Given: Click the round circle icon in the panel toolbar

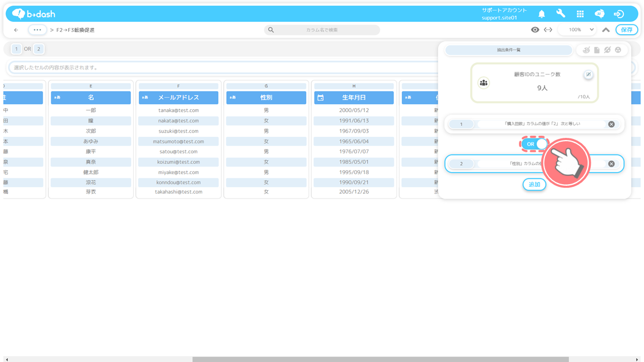Looking at the screenshot, I should (618, 50).
